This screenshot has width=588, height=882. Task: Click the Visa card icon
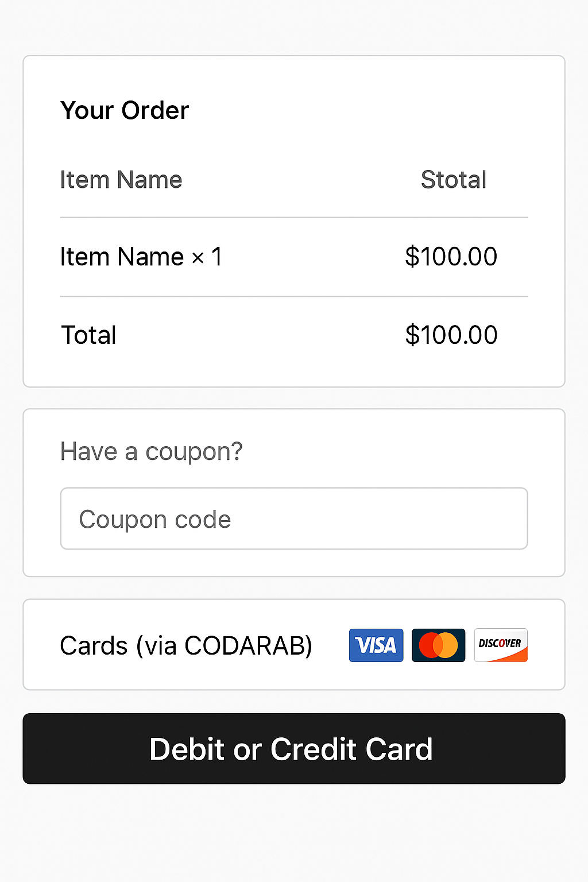376,645
